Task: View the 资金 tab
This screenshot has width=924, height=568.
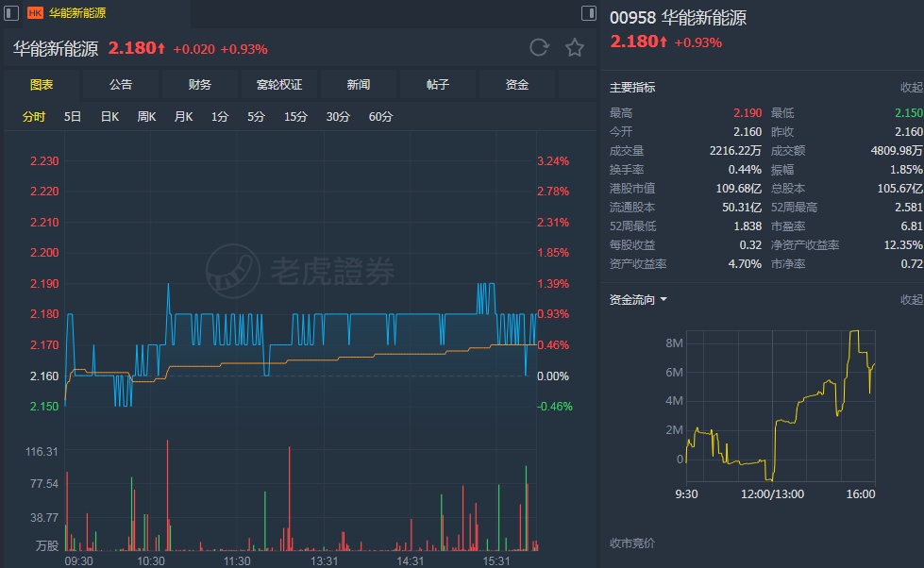Action: click(517, 85)
